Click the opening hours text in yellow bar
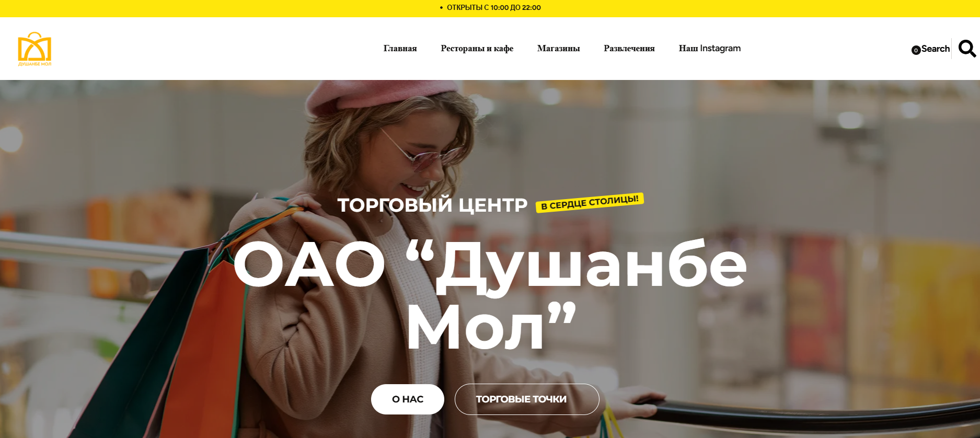 494,7
